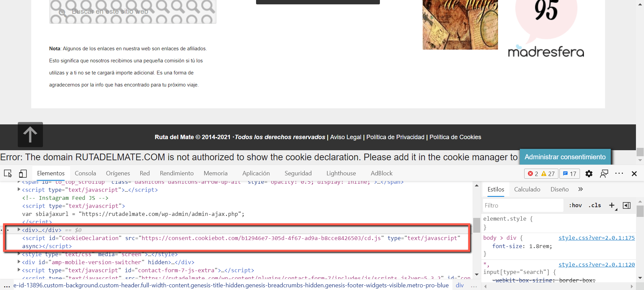Select the sbiajaxurl variable line
Image resolution: width=644 pixels, height=290 pixels.
pos(133,214)
